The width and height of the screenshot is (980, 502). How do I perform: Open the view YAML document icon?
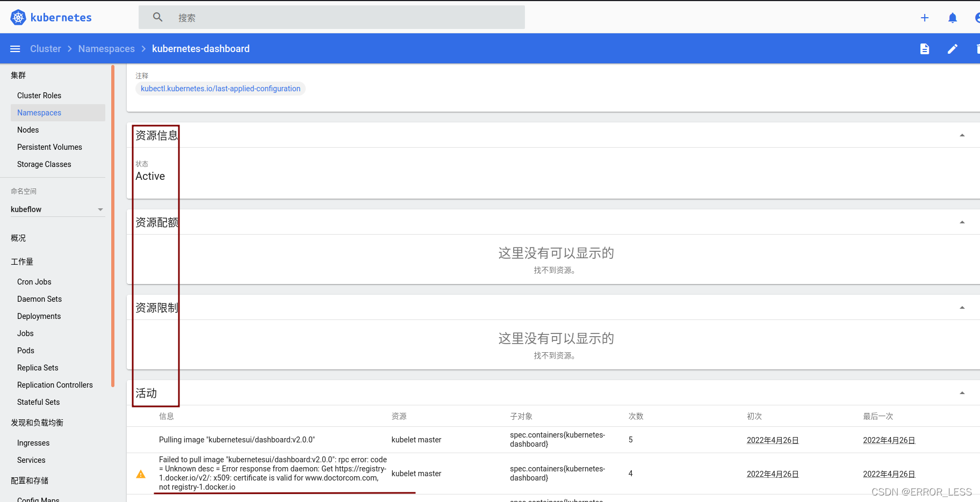(925, 49)
